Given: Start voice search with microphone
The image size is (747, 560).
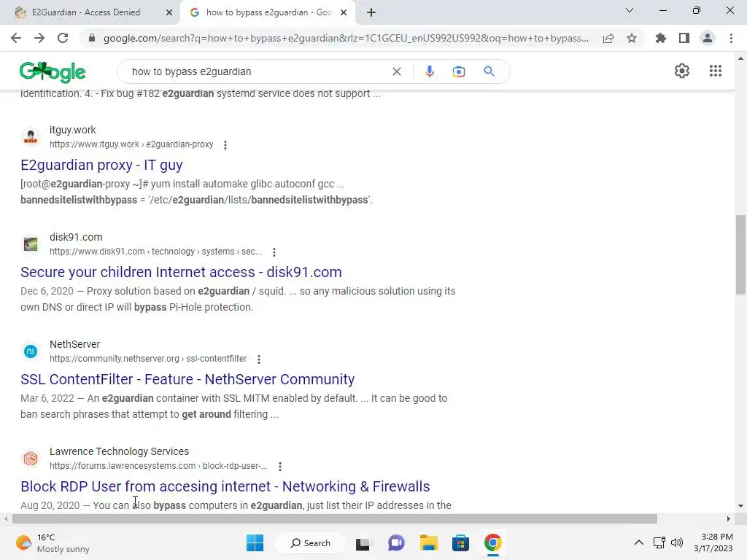Looking at the screenshot, I should [429, 71].
